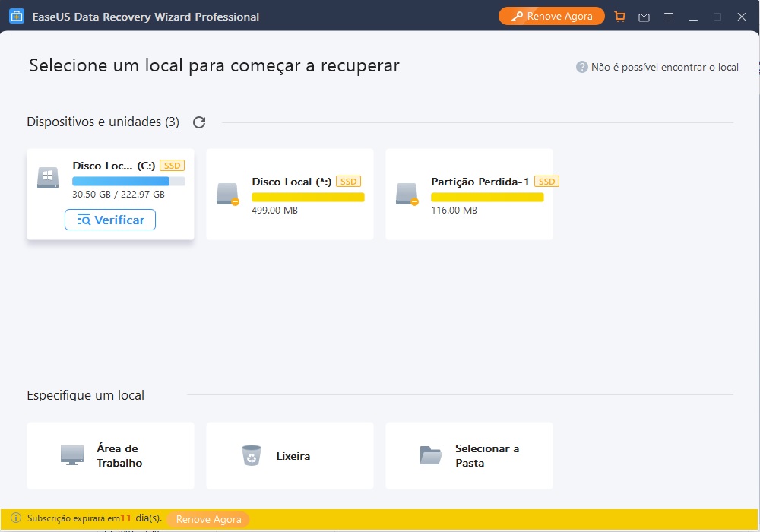This screenshot has height=532, width=760.
Task: Click the EaseUS app logo icon
Action: coord(17,17)
